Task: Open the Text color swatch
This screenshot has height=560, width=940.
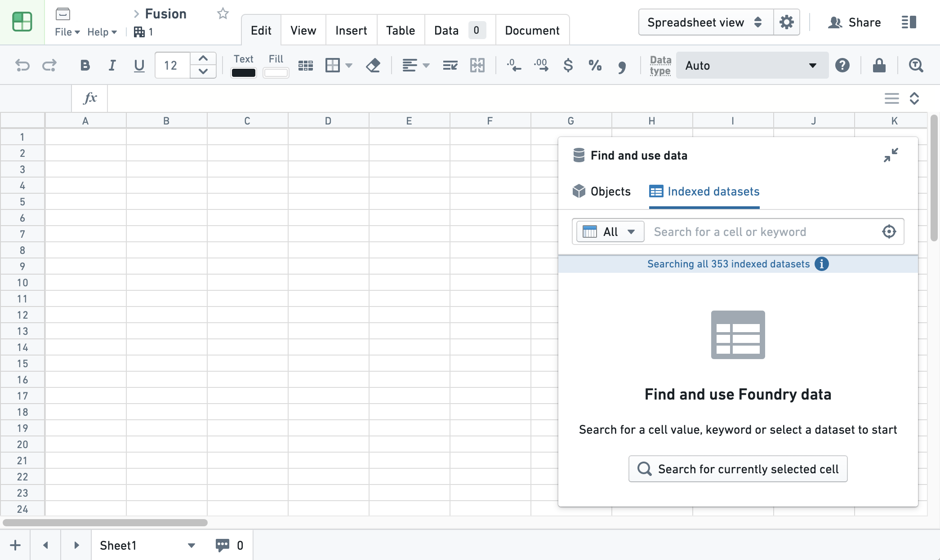Action: tap(244, 73)
